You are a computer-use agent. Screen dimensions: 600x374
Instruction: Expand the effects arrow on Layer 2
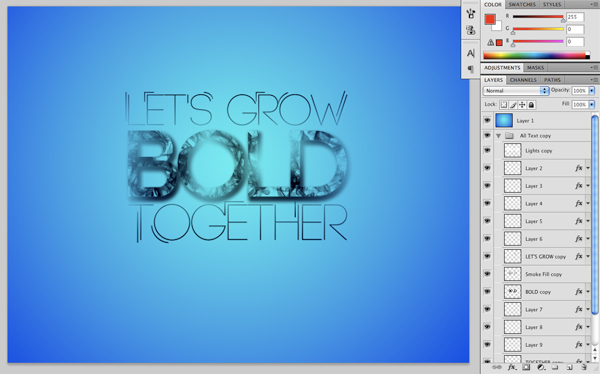[x=588, y=168]
